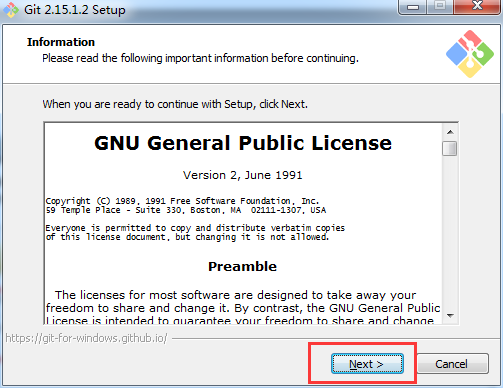The height and width of the screenshot is (388, 503).
Task: Click the license text scrollbar thumb
Action: tap(450, 148)
